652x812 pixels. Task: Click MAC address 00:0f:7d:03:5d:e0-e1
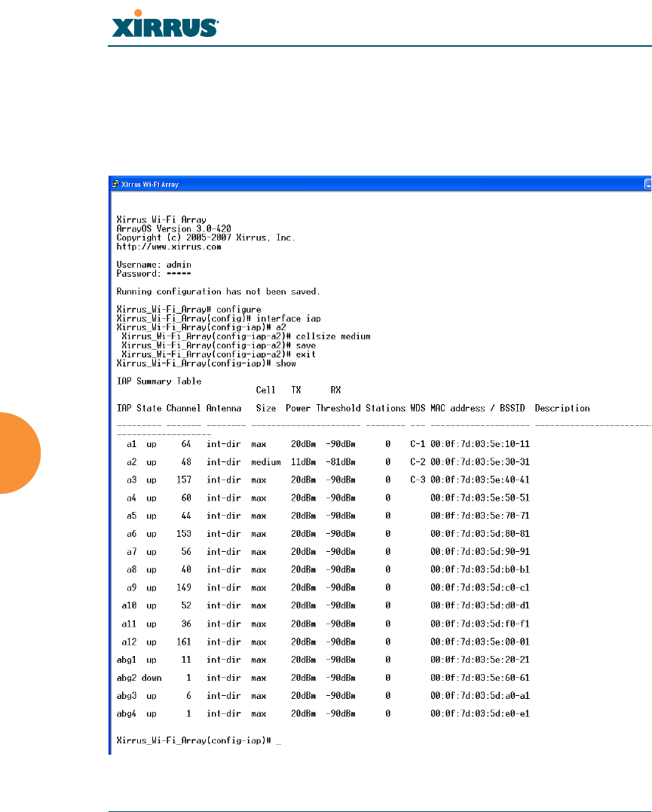click(x=480, y=713)
